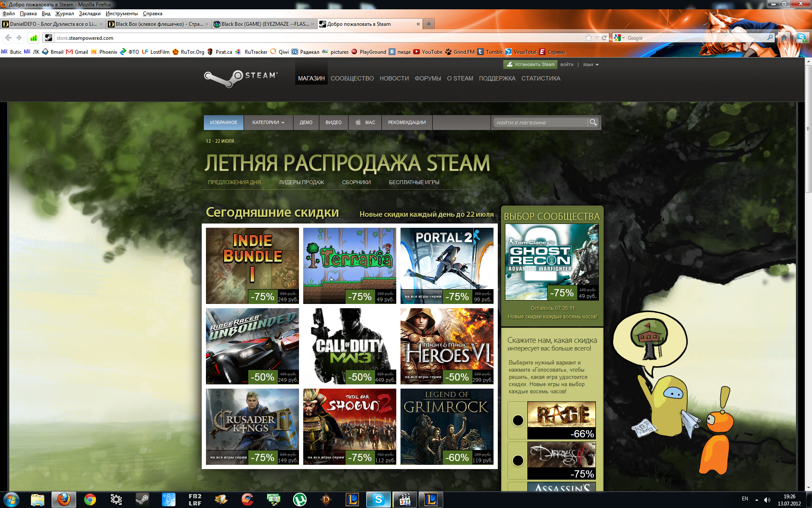Open the язык language dropdown
The width and height of the screenshot is (812, 508).
(x=591, y=64)
